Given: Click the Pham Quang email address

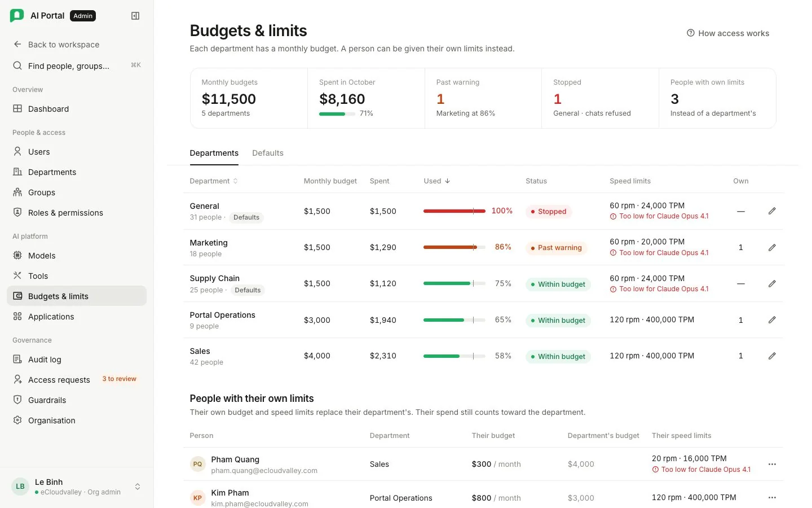Looking at the screenshot, I should point(264,471).
